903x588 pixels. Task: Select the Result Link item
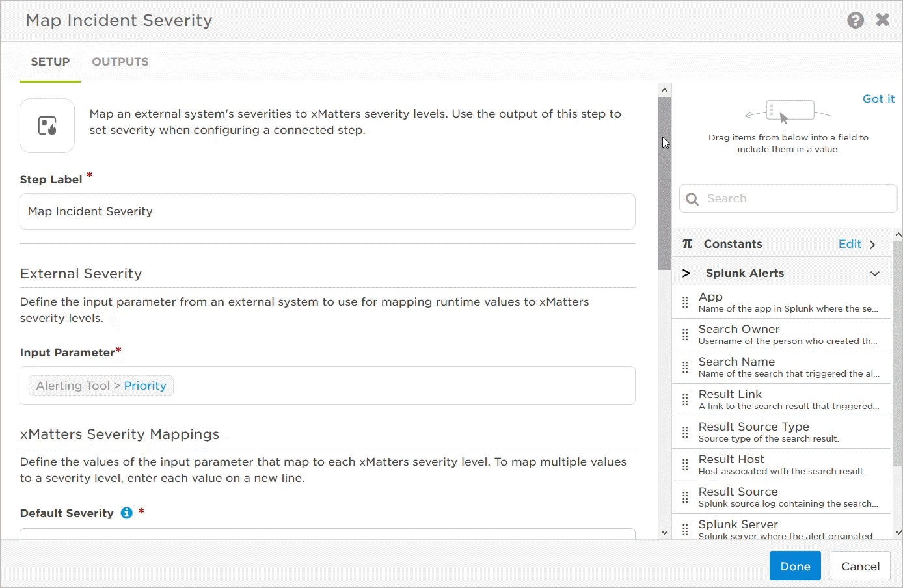point(782,399)
